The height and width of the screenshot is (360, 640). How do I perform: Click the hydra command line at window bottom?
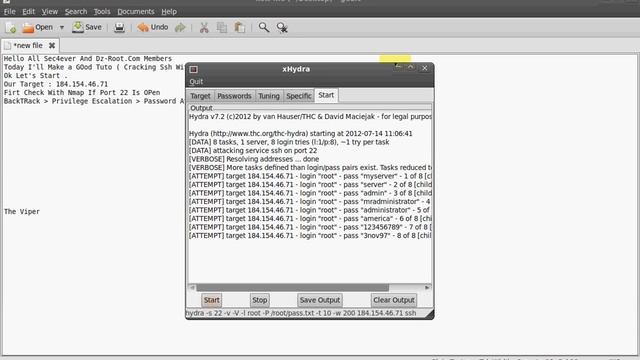coord(301,313)
